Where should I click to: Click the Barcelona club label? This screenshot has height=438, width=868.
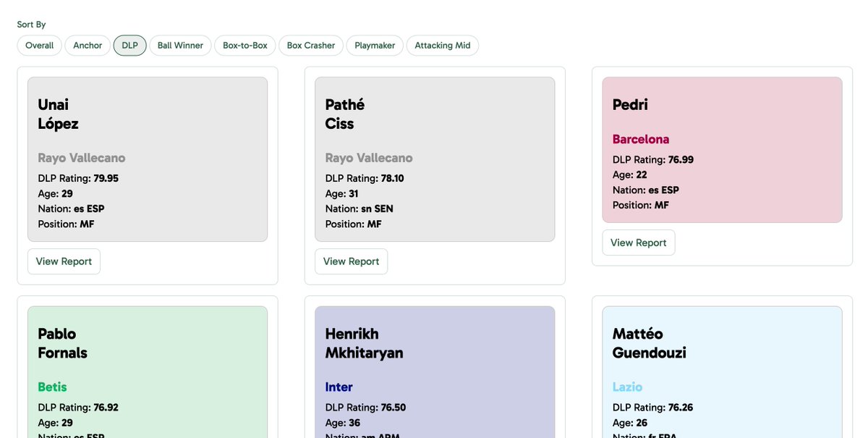pos(641,139)
